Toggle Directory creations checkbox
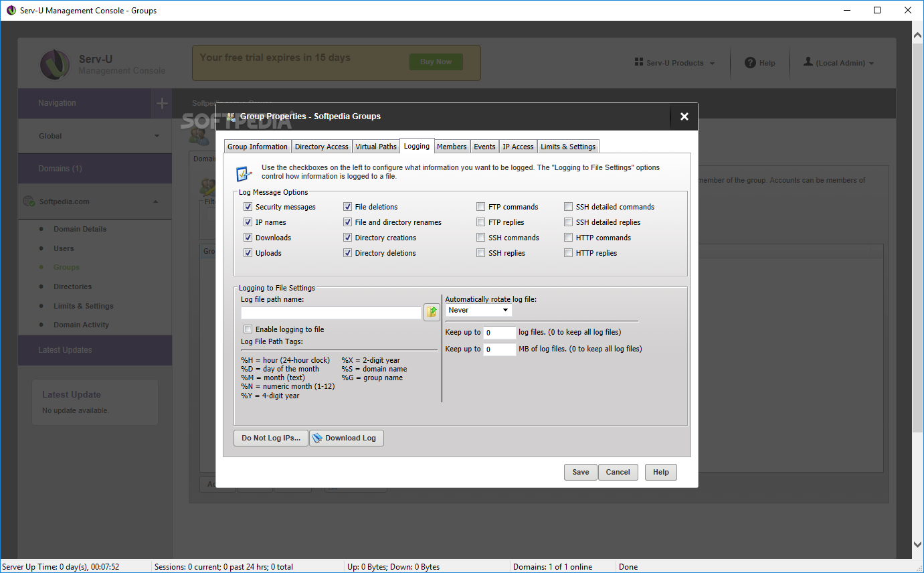This screenshot has height=573, width=924. click(348, 238)
